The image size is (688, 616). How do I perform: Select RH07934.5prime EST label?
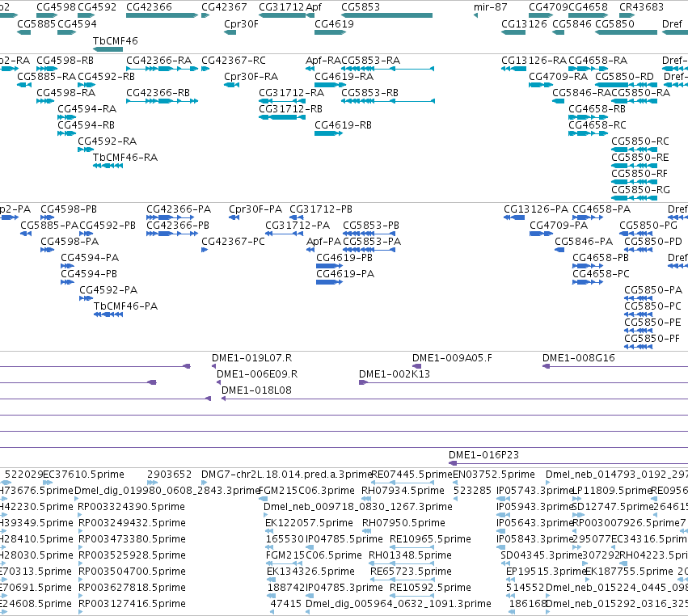(403, 491)
